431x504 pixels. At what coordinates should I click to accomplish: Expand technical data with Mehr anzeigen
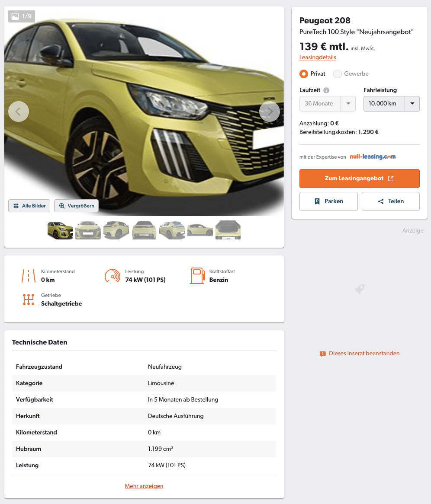tap(144, 486)
